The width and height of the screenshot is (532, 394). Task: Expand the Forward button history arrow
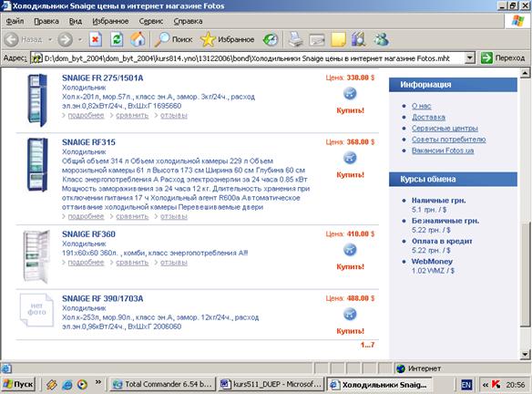pos(80,40)
